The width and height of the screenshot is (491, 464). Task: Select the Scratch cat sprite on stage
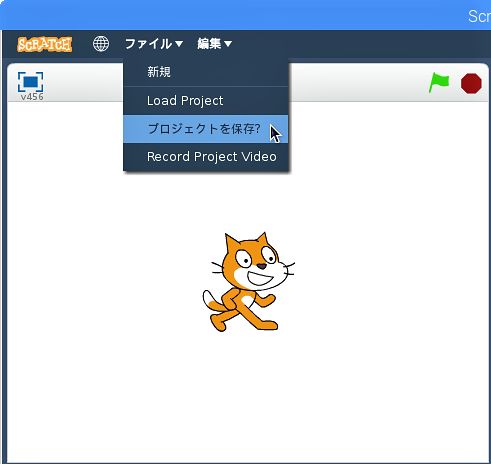pyautogui.click(x=248, y=282)
